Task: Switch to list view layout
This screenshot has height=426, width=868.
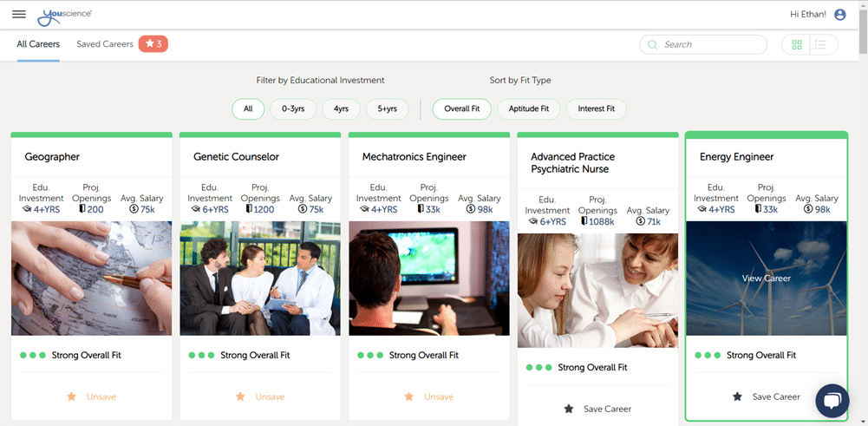Action: click(x=821, y=45)
